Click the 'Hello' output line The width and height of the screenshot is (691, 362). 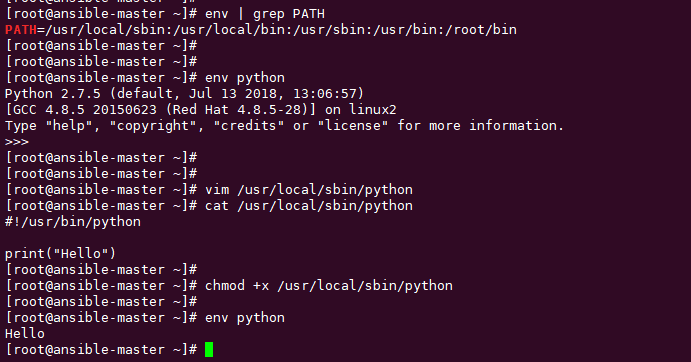pyautogui.click(x=25, y=334)
